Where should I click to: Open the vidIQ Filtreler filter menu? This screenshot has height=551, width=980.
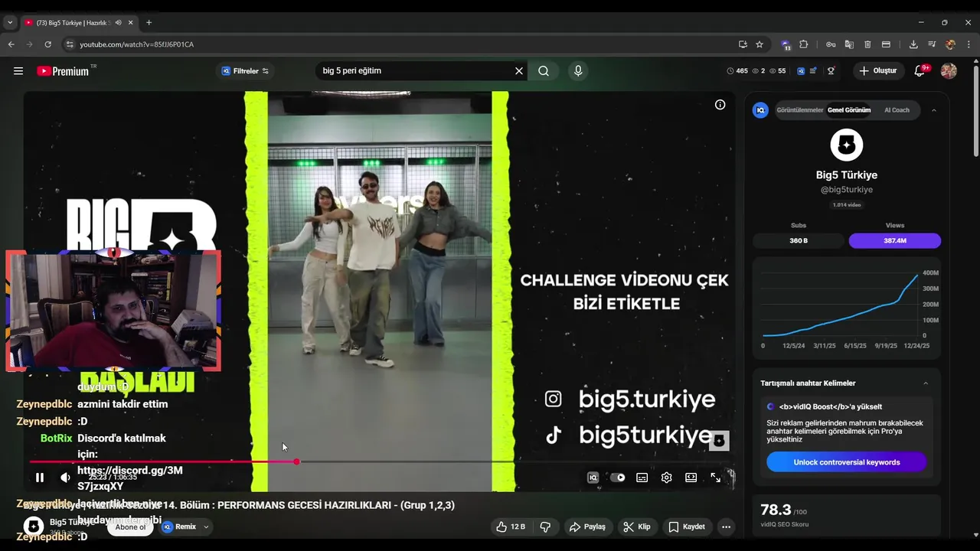pyautogui.click(x=245, y=71)
